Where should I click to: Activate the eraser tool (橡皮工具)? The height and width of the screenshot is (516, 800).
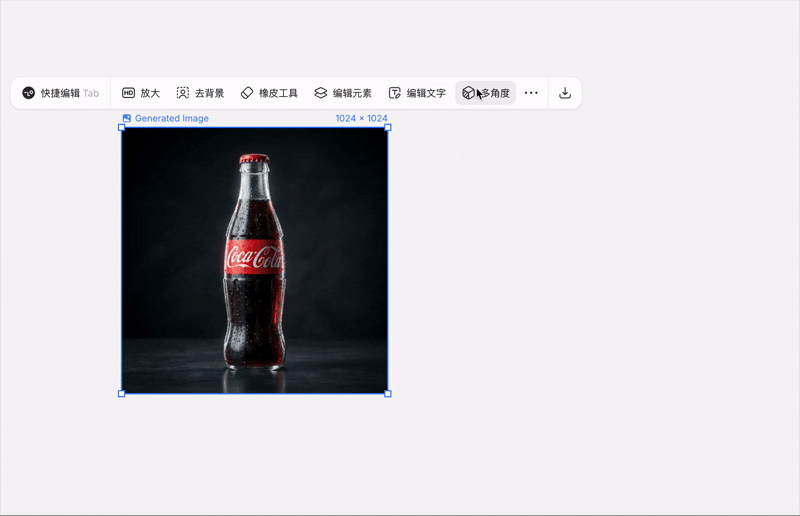pos(269,93)
